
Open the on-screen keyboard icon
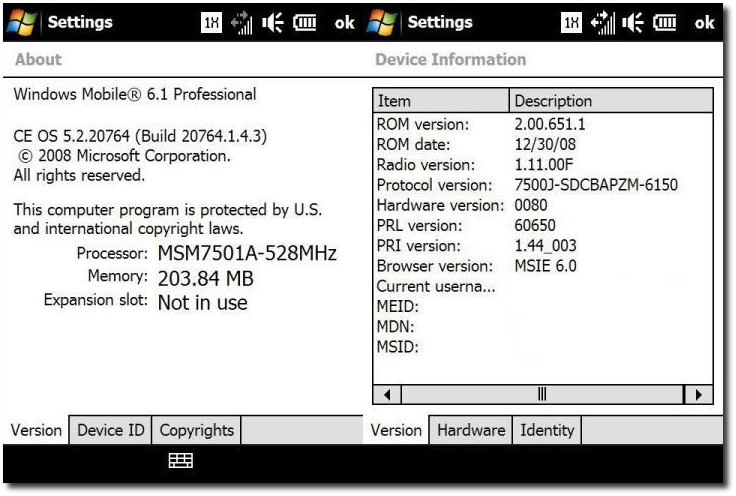(x=181, y=461)
